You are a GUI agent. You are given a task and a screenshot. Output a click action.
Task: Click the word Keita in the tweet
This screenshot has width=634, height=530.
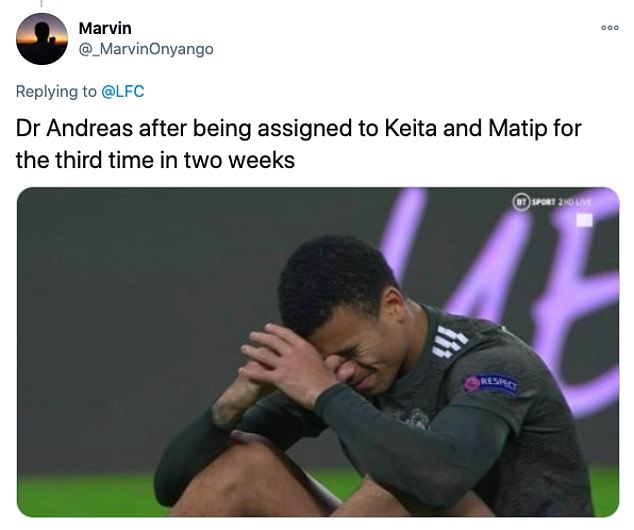pyautogui.click(x=410, y=128)
